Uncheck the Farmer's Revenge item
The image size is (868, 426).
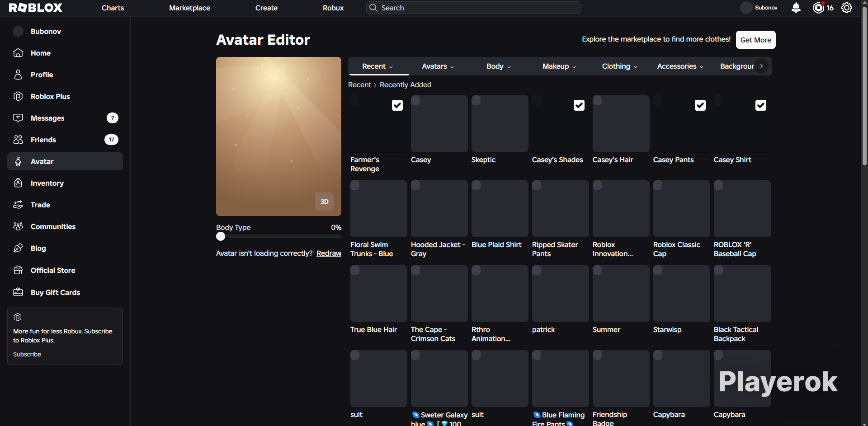click(x=397, y=105)
